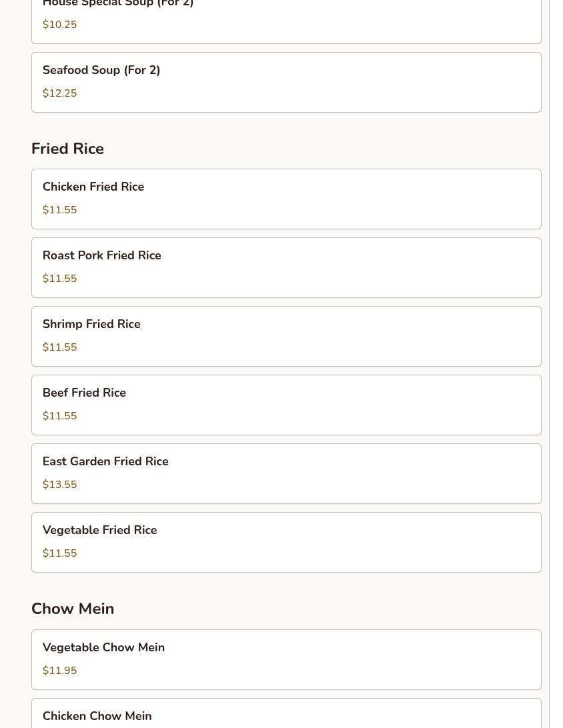Click the price under Shrimp Fried Rice
Viewport: 563px width, 728px height.
tap(60, 347)
